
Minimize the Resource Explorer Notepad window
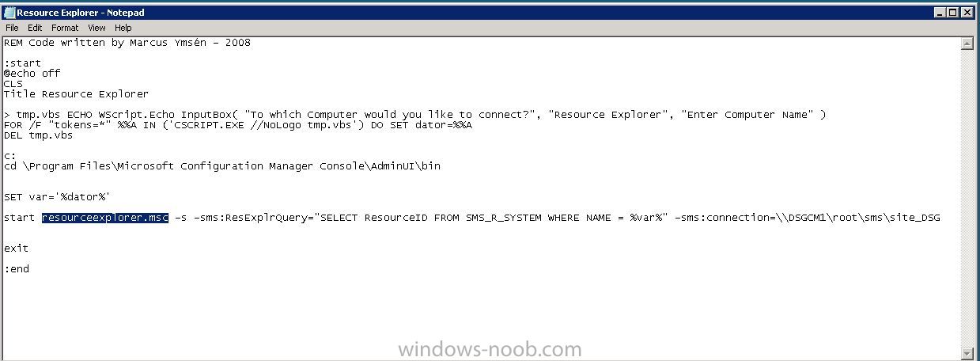coord(941,13)
